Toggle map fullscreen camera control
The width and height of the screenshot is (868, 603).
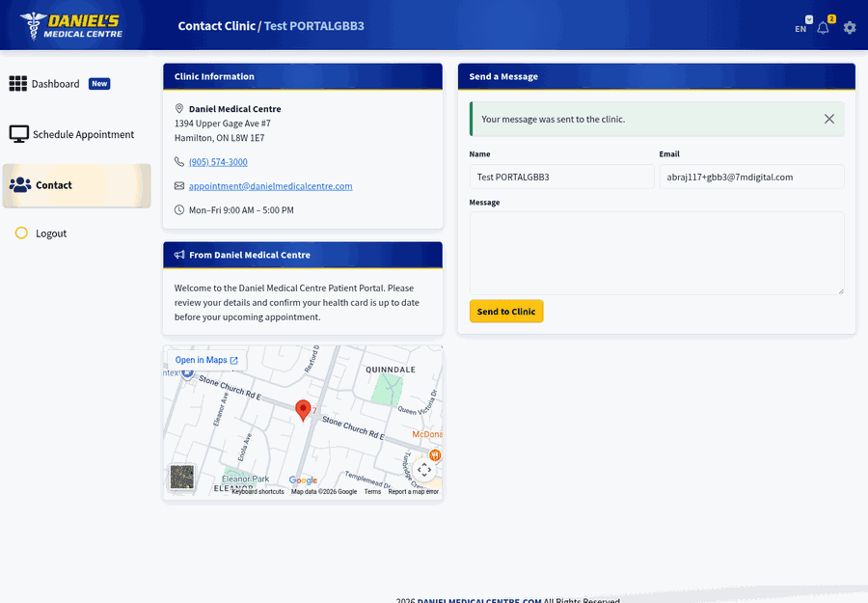pos(424,470)
